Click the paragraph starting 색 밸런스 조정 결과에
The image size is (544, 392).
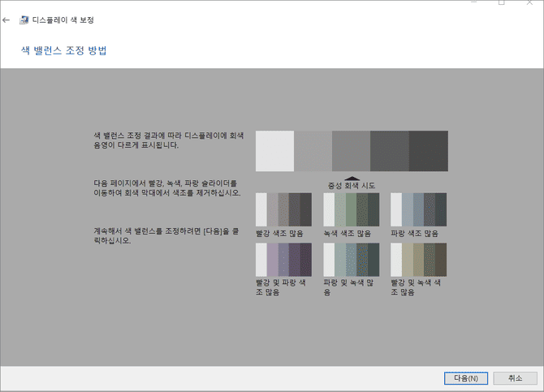(169, 140)
